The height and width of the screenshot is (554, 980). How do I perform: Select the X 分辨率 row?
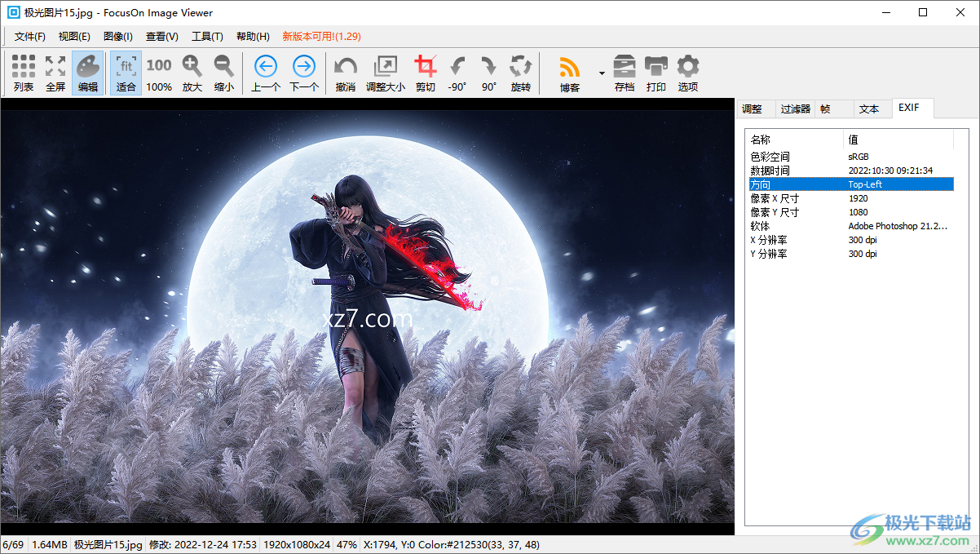pyautogui.click(x=851, y=240)
